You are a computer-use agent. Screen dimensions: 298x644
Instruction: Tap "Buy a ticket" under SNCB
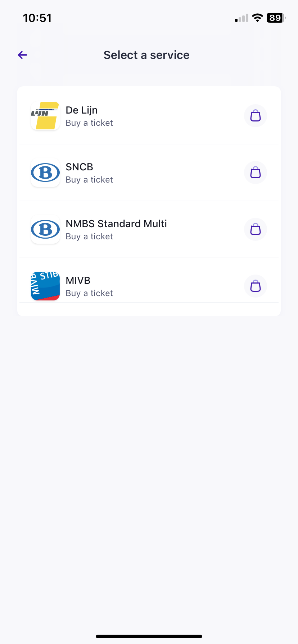(x=89, y=180)
